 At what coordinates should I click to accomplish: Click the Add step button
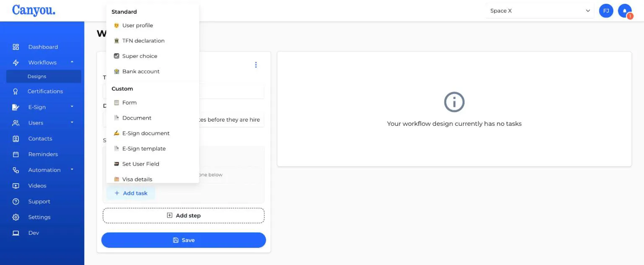tap(184, 216)
